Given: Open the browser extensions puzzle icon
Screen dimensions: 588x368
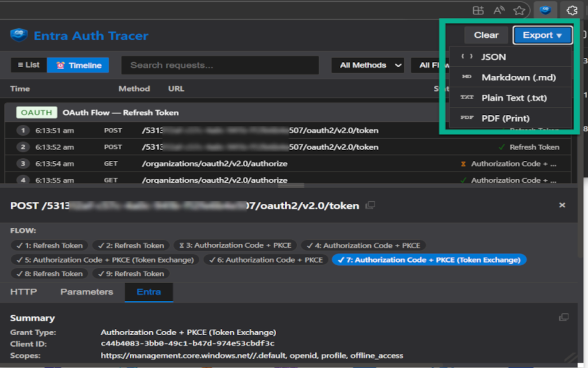Looking at the screenshot, I should click(x=571, y=10).
